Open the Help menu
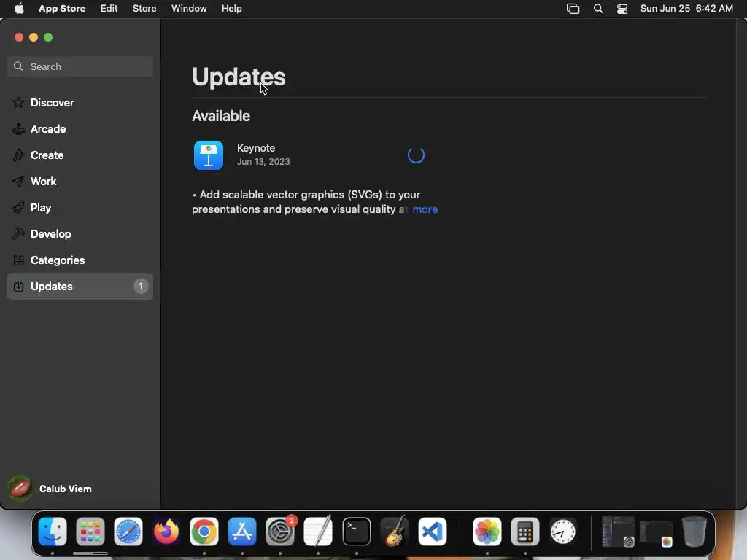The width and height of the screenshot is (747, 560). 231,8
